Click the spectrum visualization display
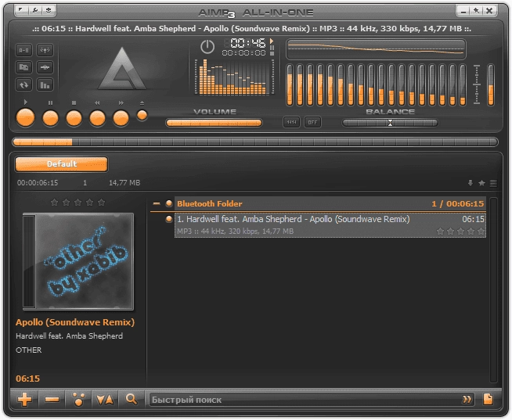 [x=234, y=77]
